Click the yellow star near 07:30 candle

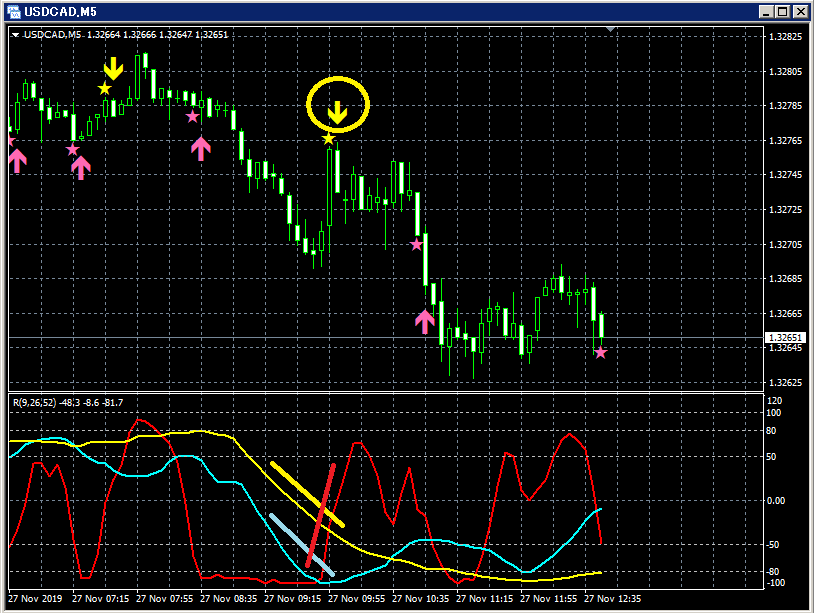tap(105, 89)
